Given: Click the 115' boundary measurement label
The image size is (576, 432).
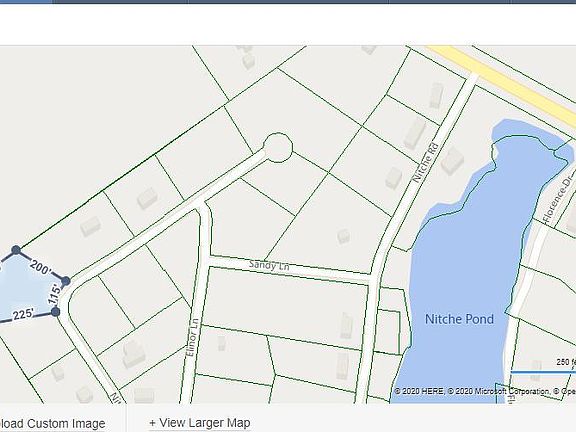Looking at the screenshot, I should tap(54, 294).
